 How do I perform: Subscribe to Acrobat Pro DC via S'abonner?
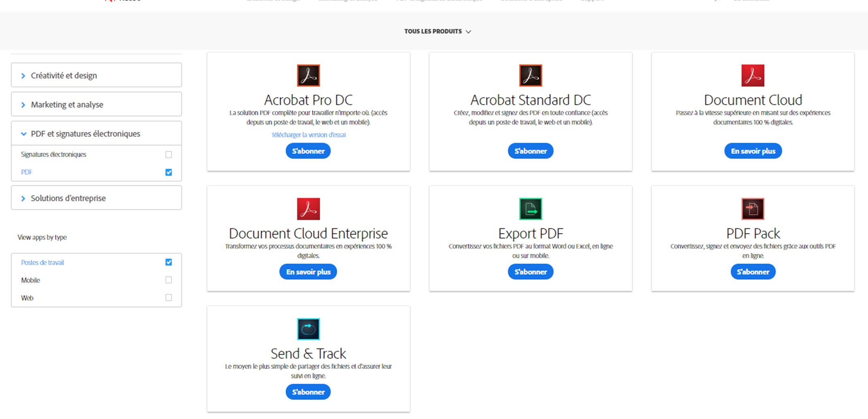coord(308,151)
